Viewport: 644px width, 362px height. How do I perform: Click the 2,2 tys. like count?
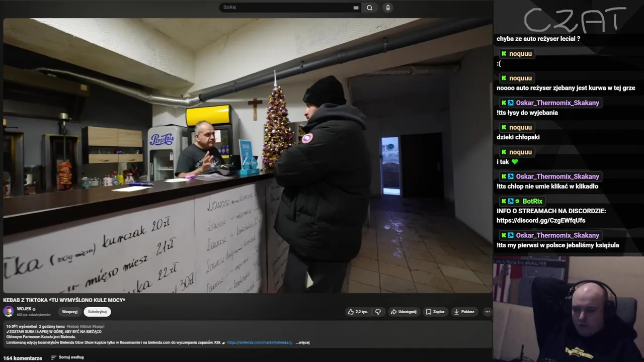pyautogui.click(x=361, y=312)
